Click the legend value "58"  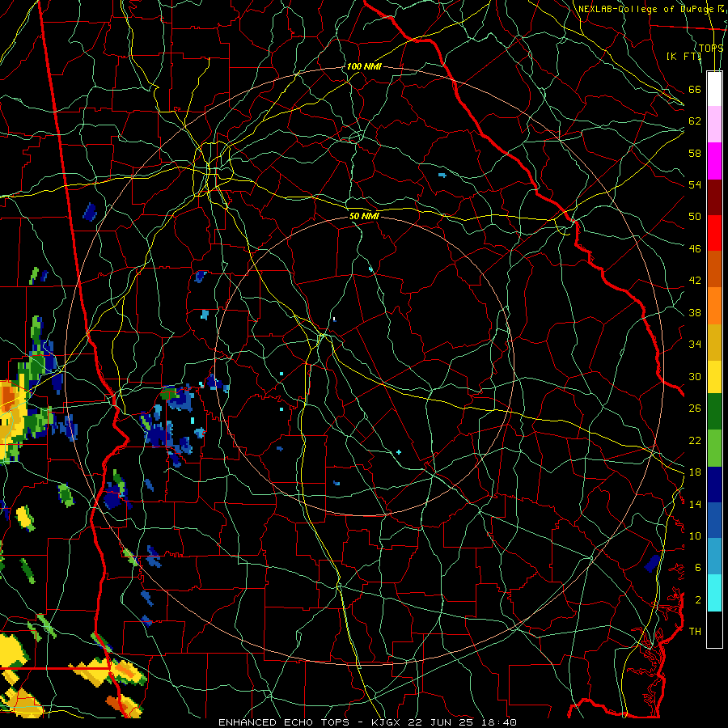pos(695,153)
